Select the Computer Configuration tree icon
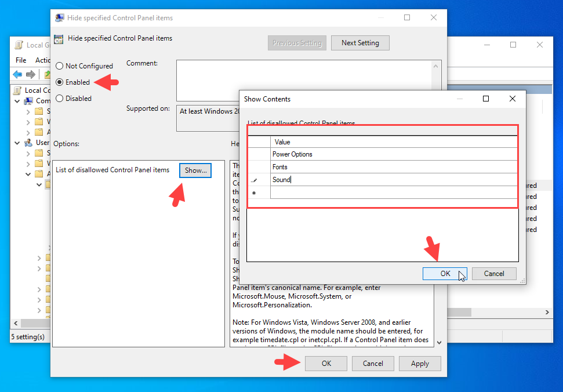This screenshot has height=392, width=563. tap(28, 101)
